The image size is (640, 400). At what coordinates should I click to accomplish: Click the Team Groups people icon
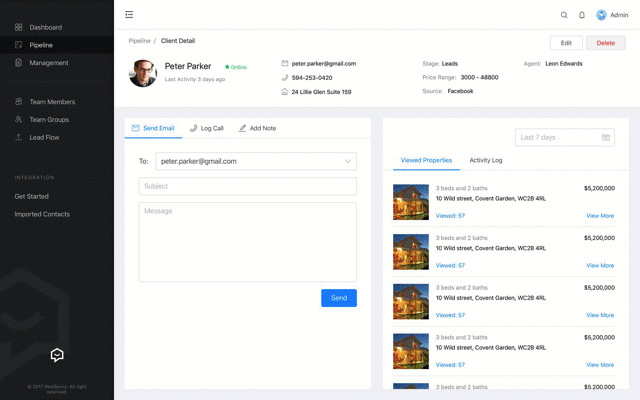pyautogui.click(x=18, y=119)
